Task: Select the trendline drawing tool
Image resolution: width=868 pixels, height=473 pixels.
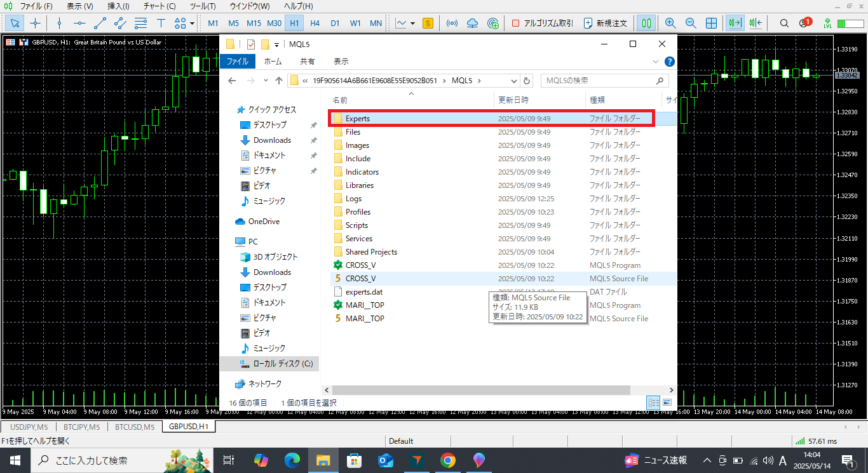Action: (100, 23)
